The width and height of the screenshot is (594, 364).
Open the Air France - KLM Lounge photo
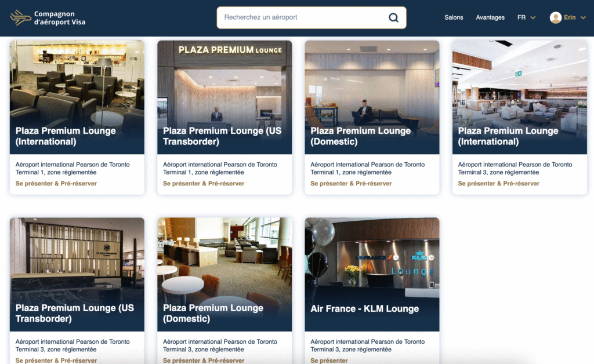click(372, 274)
